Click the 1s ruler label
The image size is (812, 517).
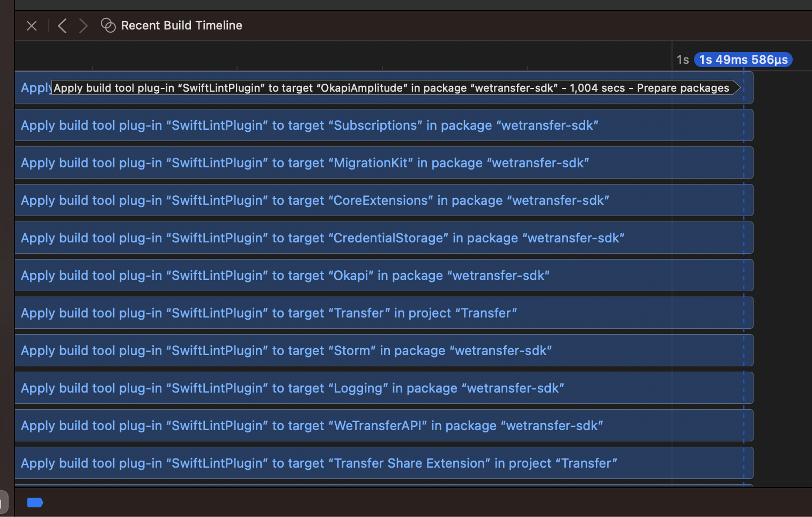tap(683, 60)
